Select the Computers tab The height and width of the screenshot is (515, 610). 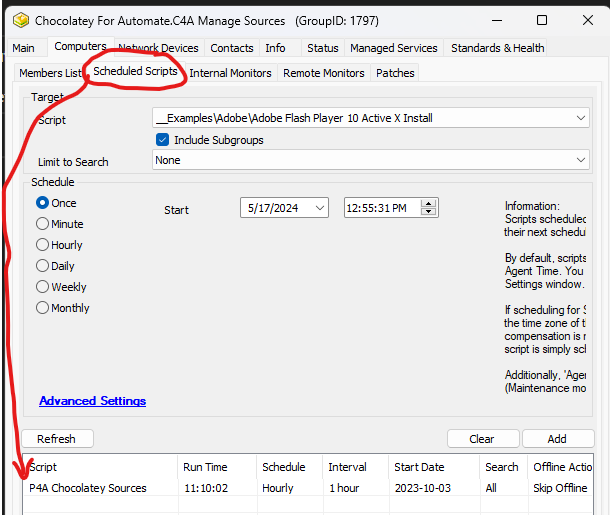81,46
